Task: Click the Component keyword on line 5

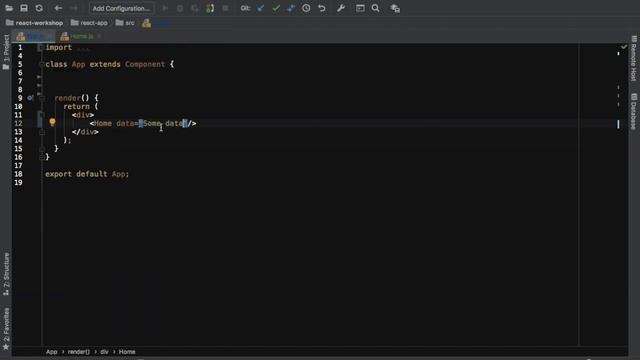Action: point(145,64)
